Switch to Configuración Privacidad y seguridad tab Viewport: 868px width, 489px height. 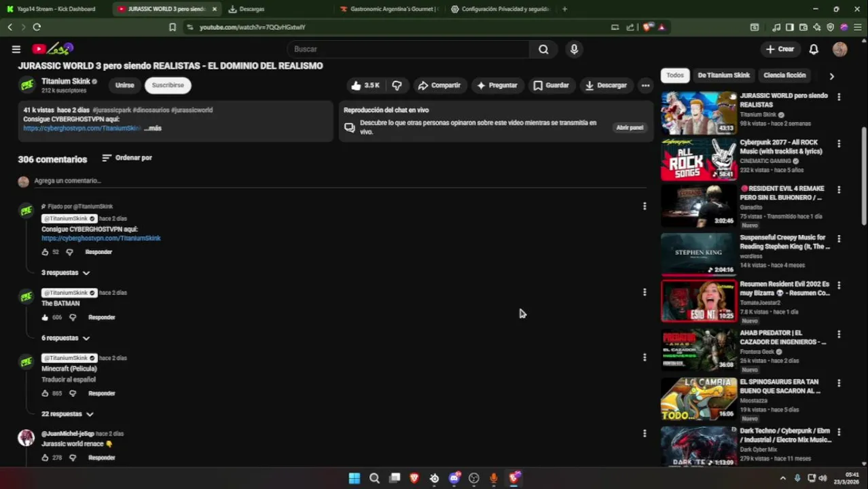500,9
